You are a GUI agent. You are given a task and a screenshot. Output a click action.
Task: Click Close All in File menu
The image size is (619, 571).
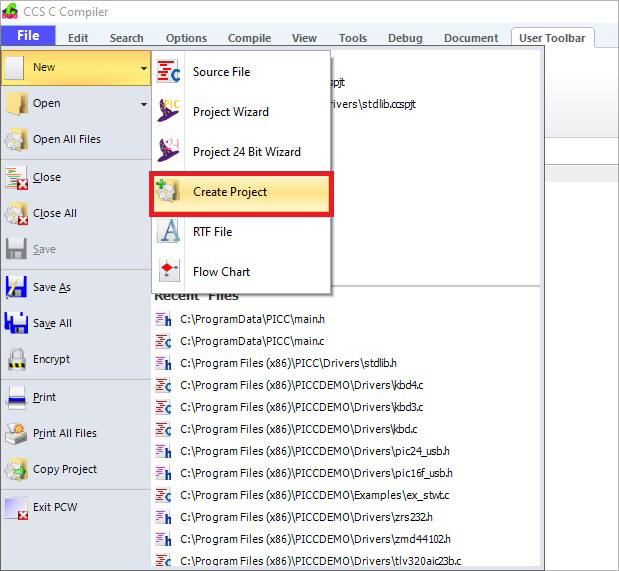[x=55, y=213]
